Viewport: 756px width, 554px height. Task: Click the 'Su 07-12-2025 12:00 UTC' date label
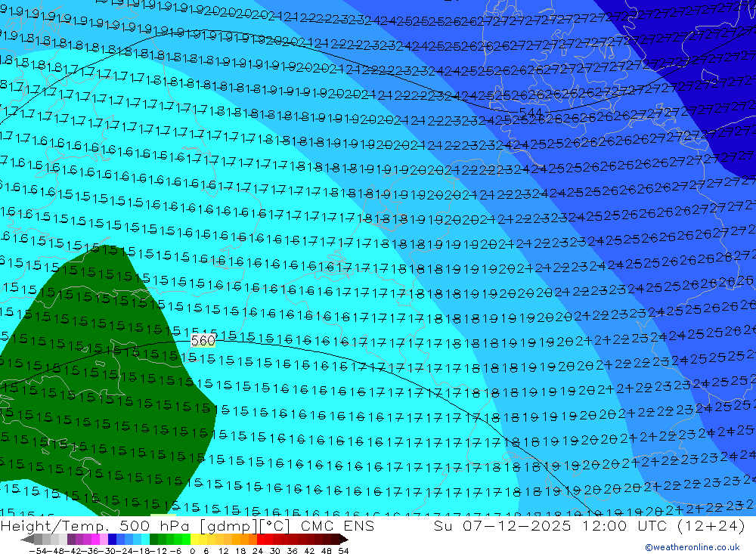pyautogui.click(x=550, y=526)
